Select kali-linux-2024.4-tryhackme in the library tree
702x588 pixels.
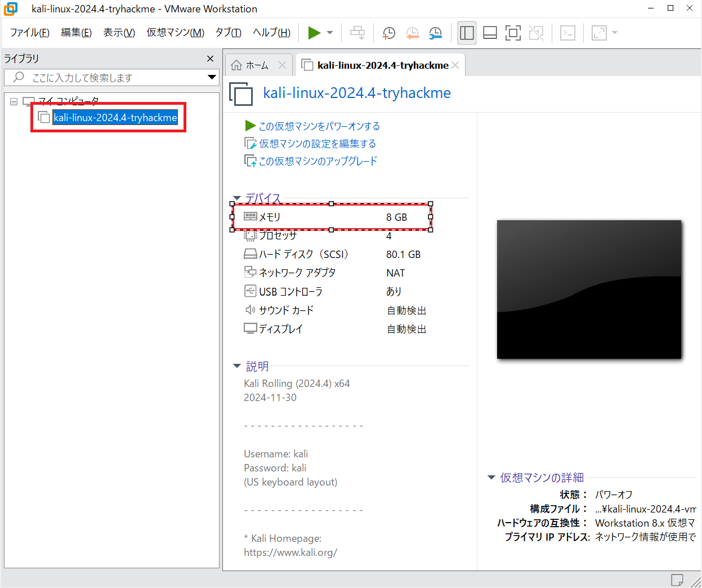[x=115, y=118]
